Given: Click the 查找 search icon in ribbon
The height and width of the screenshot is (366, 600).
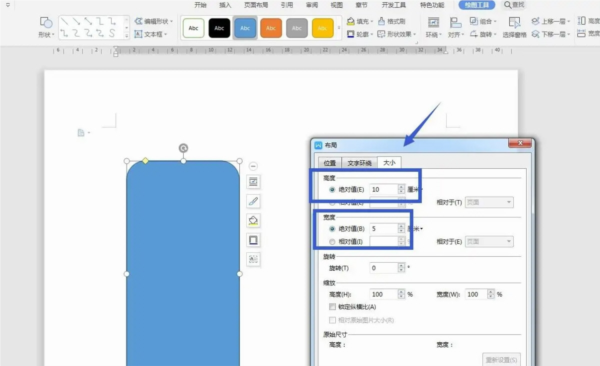Looking at the screenshot, I should [507, 5].
